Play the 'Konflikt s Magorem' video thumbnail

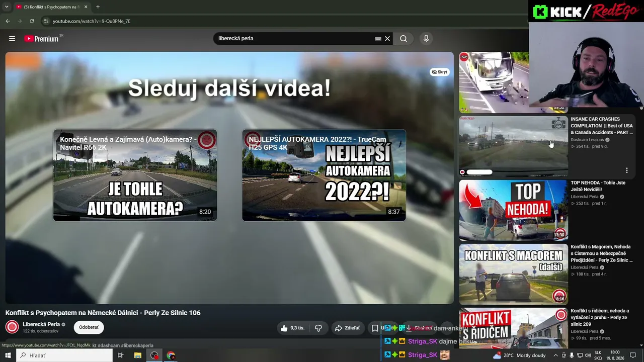click(x=513, y=274)
